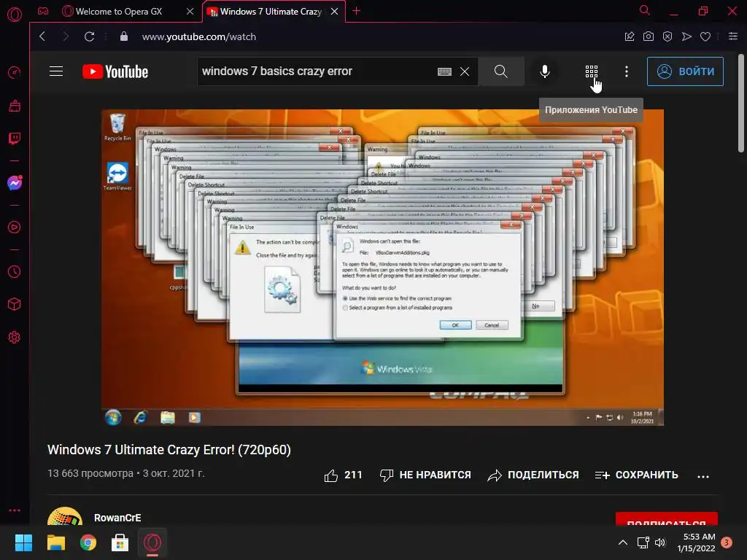
Task: Open Microsoft Store from taskbar
Action: click(120, 542)
